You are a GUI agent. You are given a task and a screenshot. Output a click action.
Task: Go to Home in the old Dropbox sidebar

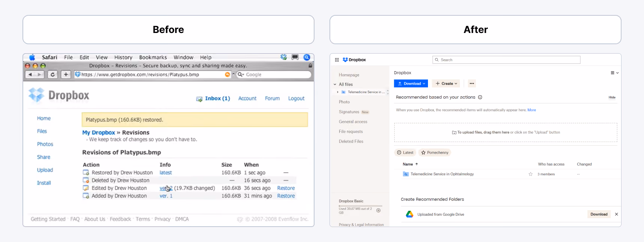point(44,118)
